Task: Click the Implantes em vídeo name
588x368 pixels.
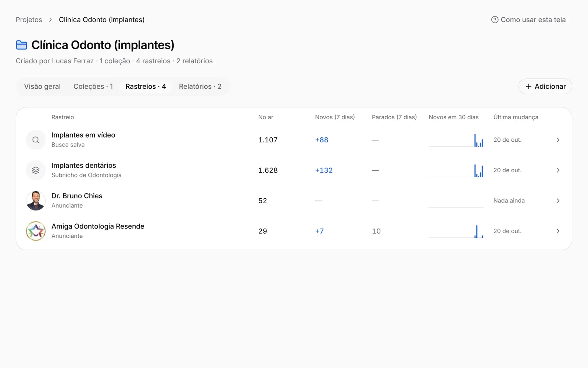Action: coord(83,135)
